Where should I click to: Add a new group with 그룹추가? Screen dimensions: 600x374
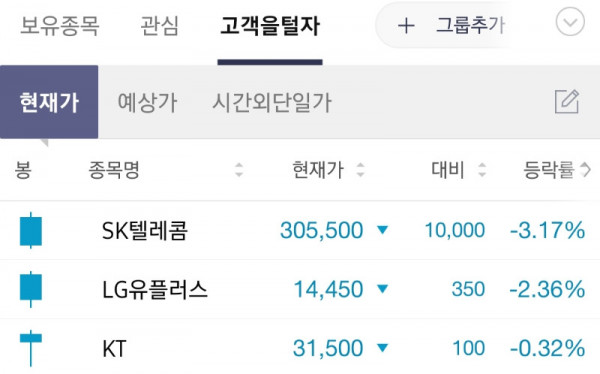pyautogui.click(x=470, y=25)
